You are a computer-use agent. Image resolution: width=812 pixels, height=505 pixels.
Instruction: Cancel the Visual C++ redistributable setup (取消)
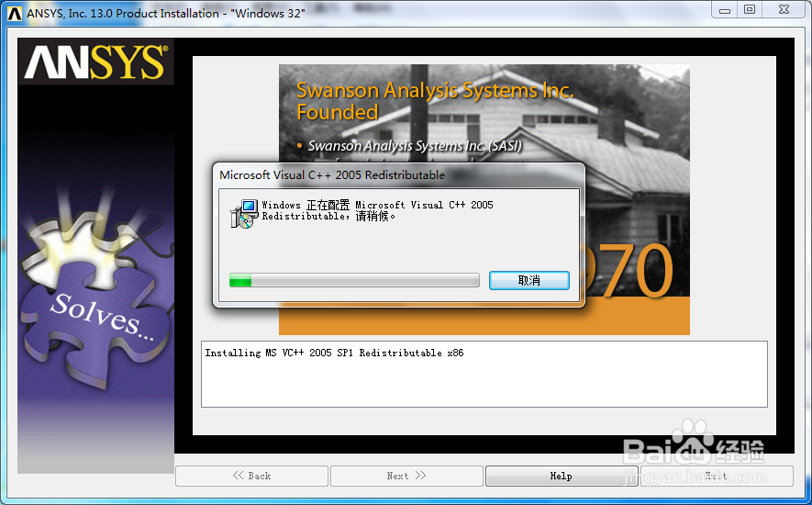click(528, 280)
